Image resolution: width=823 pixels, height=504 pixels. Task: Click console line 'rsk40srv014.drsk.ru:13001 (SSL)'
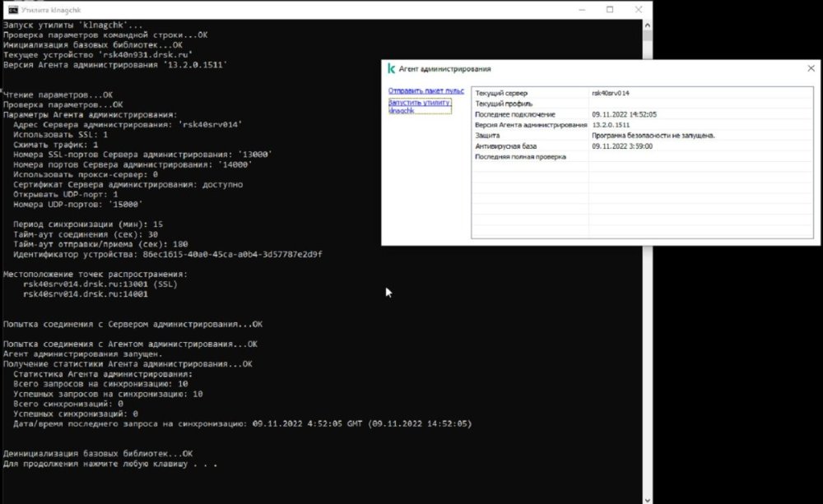[x=100, y=284]
